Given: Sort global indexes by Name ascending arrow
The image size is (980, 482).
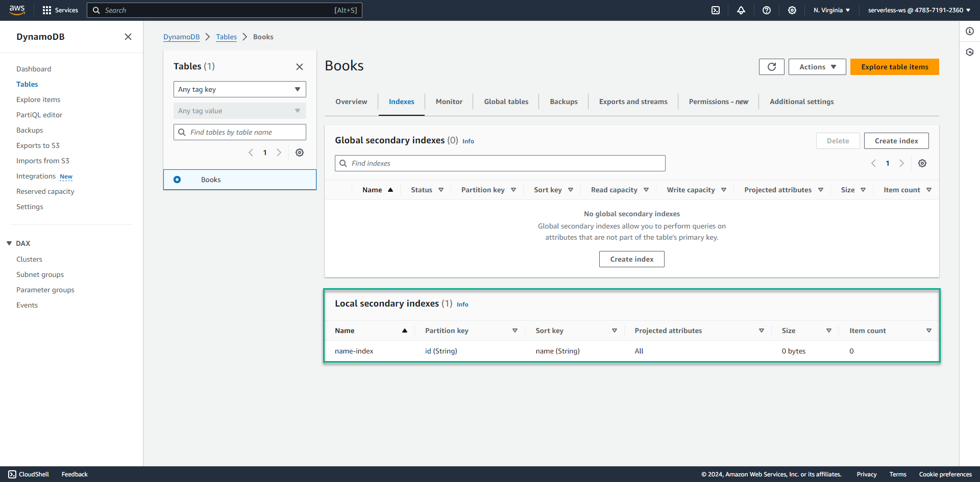Looking at the screenshot, I should [x=390, y=190].
